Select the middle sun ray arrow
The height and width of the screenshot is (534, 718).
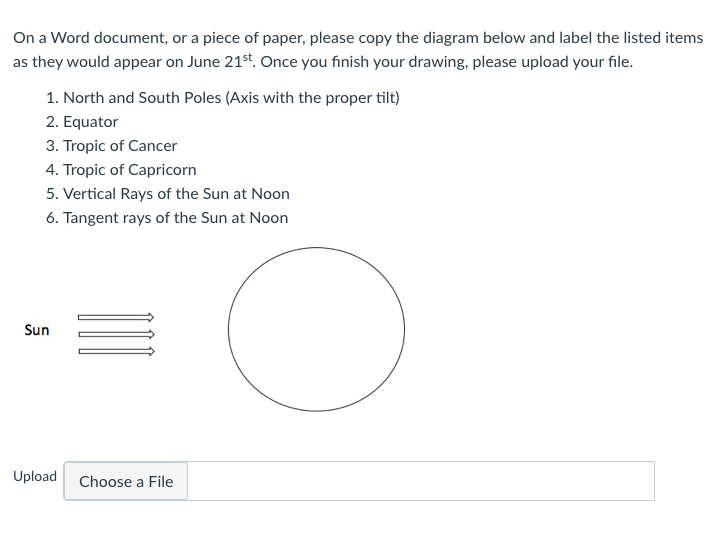(x=117, y=334)
